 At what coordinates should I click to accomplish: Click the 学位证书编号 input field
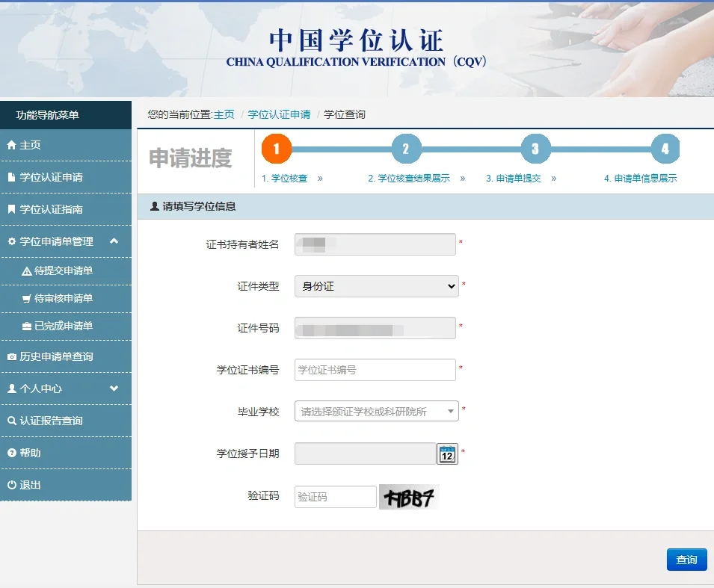[x=375, y=370]
